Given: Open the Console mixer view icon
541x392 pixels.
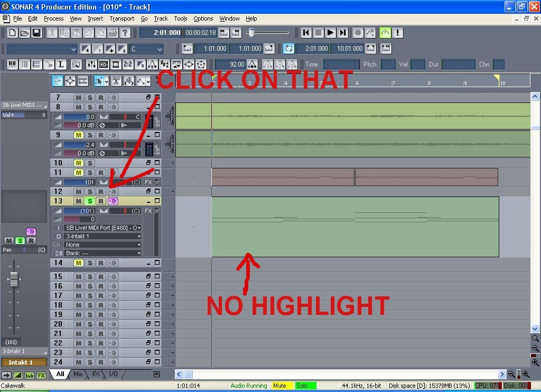Looking at the screenshot, I should [x=91, y=64].
